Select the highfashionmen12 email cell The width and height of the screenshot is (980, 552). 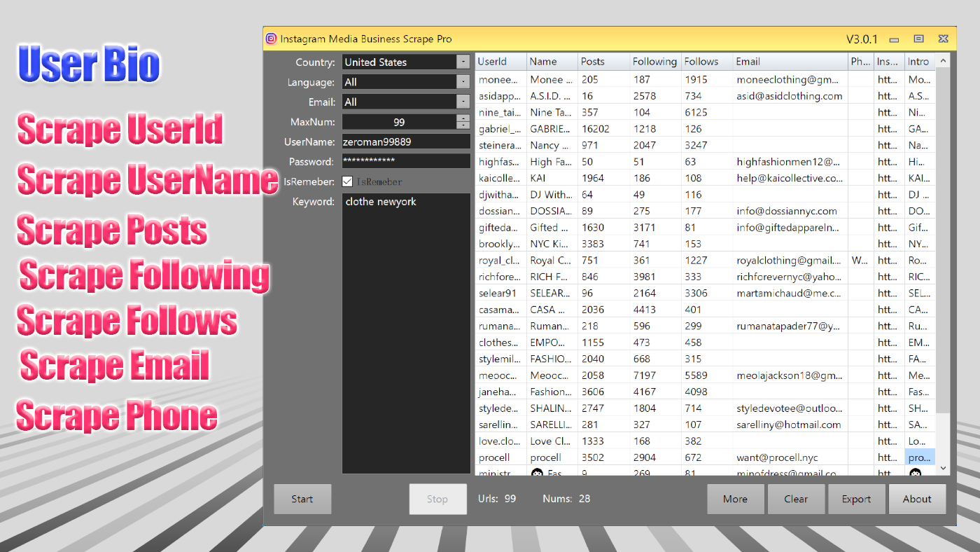point(790,162)
